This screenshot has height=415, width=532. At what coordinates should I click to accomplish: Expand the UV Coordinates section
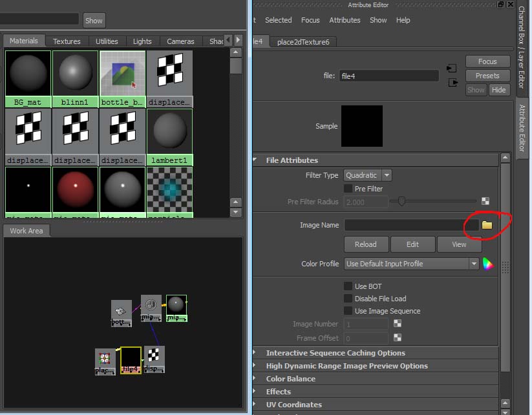(x=255, y=404)
